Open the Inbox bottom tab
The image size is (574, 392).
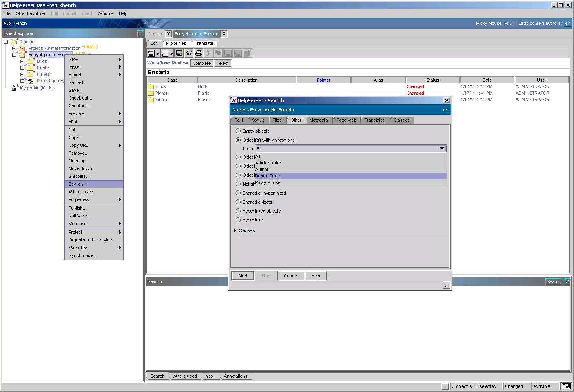pos(210,376)
